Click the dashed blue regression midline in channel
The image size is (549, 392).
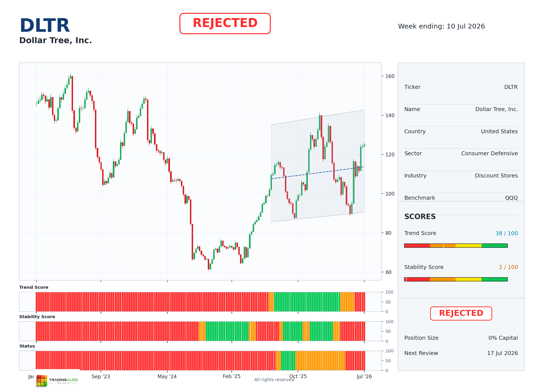point(317,173)
